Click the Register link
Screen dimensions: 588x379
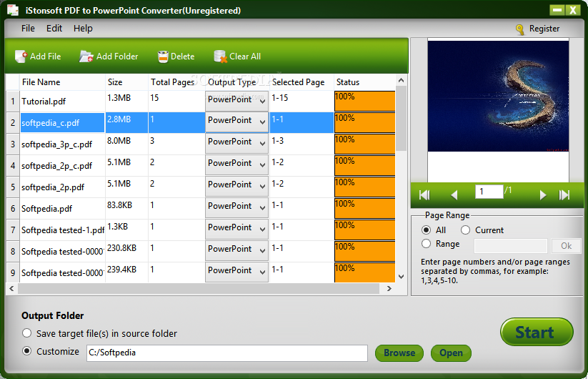544,29
